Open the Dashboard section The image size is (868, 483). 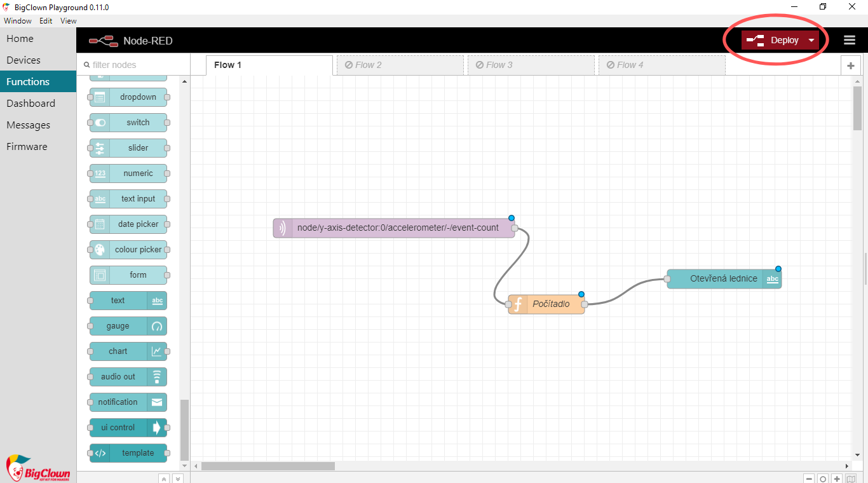tap(38, 104)
